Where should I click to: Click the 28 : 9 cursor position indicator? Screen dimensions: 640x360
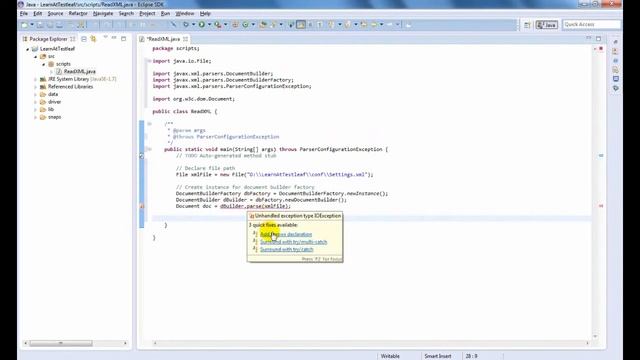point(471,356)
